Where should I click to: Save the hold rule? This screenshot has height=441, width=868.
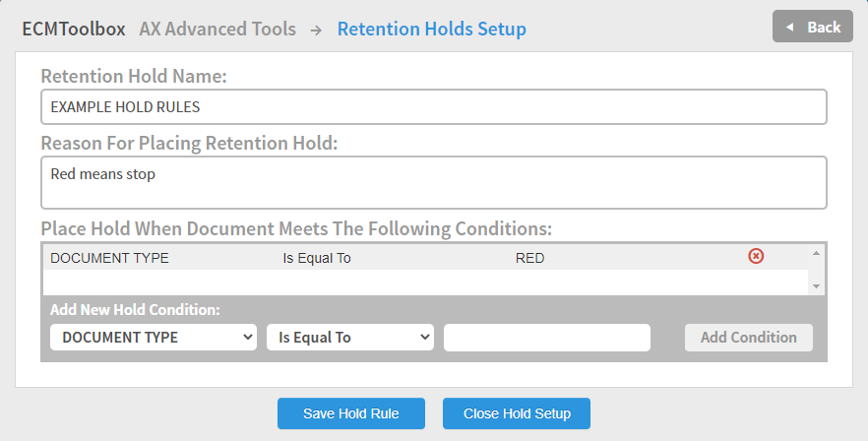pyautogui.click(x=351, y=413)
